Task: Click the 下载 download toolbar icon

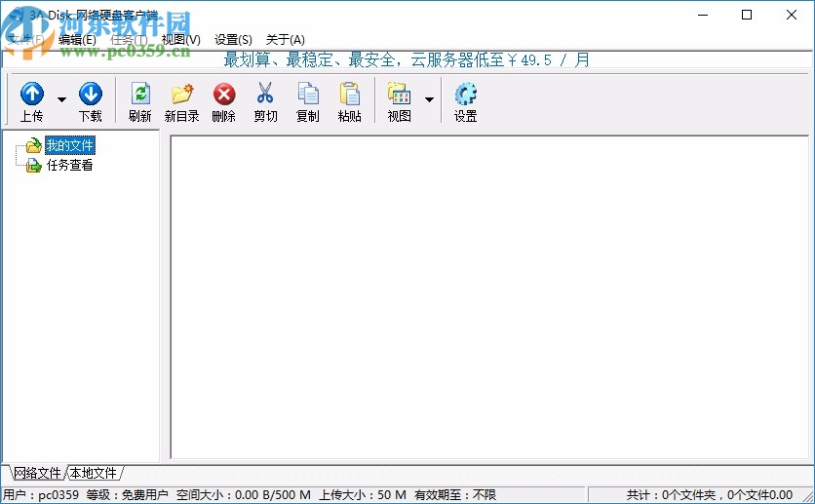Action: 91,101
